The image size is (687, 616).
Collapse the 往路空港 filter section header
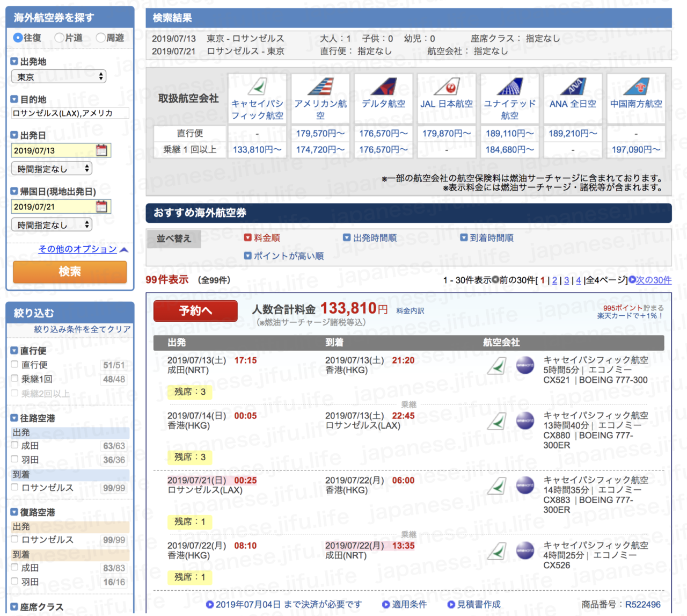[x=33, y=418]
